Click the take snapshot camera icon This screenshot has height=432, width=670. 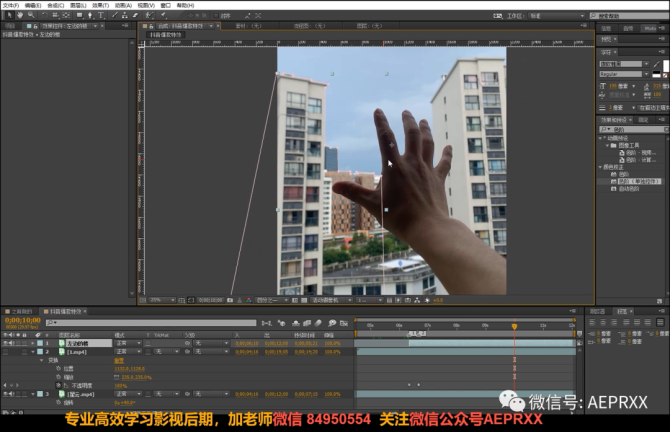pyautogui.click(x=230, y=300)
